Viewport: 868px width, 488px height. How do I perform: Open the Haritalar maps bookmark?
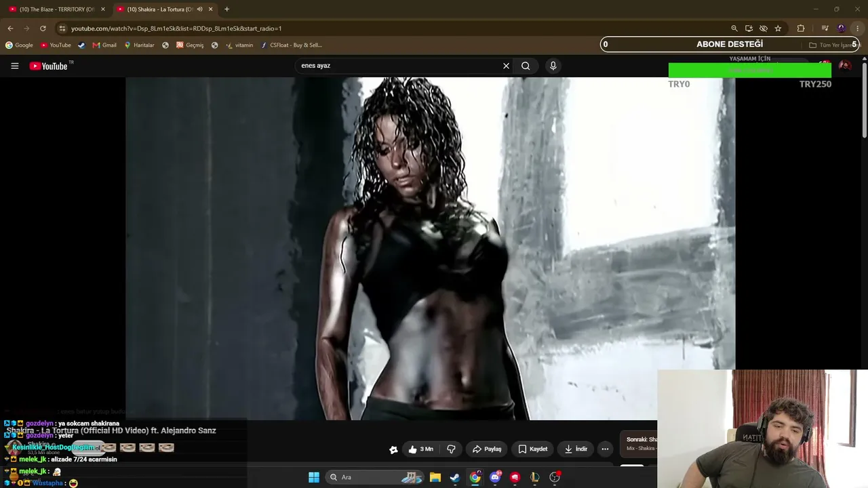tap(139, 45)
